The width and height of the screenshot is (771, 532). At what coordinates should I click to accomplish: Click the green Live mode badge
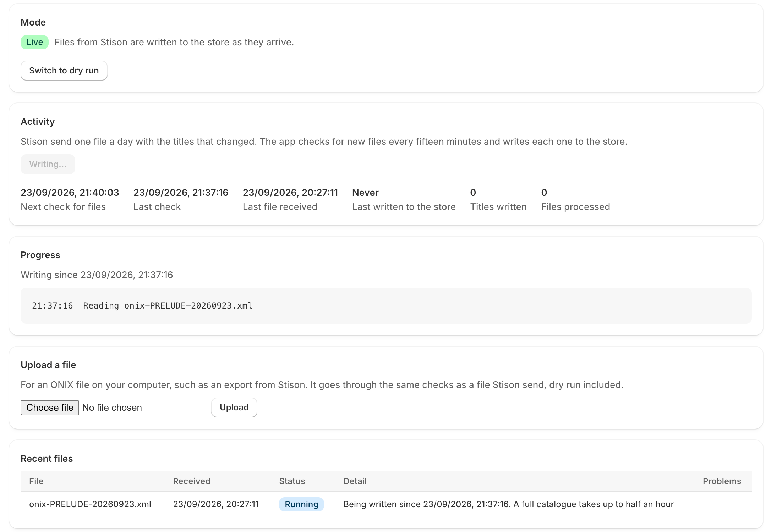[34, 42]
